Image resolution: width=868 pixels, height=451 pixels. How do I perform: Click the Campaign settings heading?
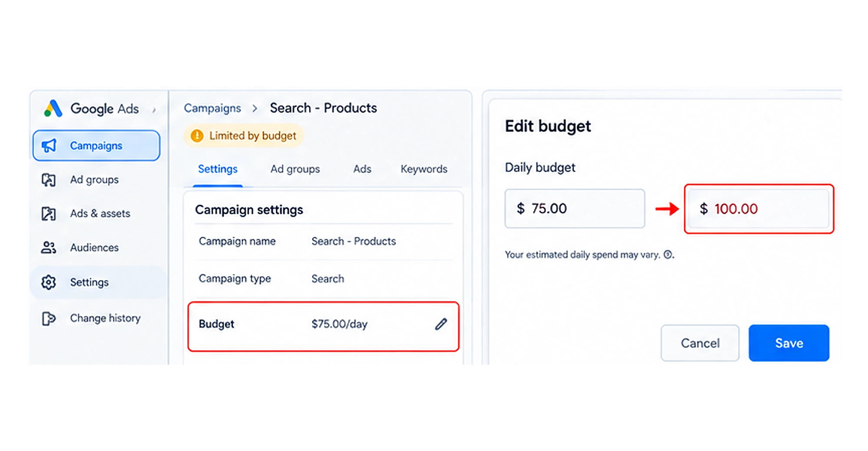tap(249, 210)
